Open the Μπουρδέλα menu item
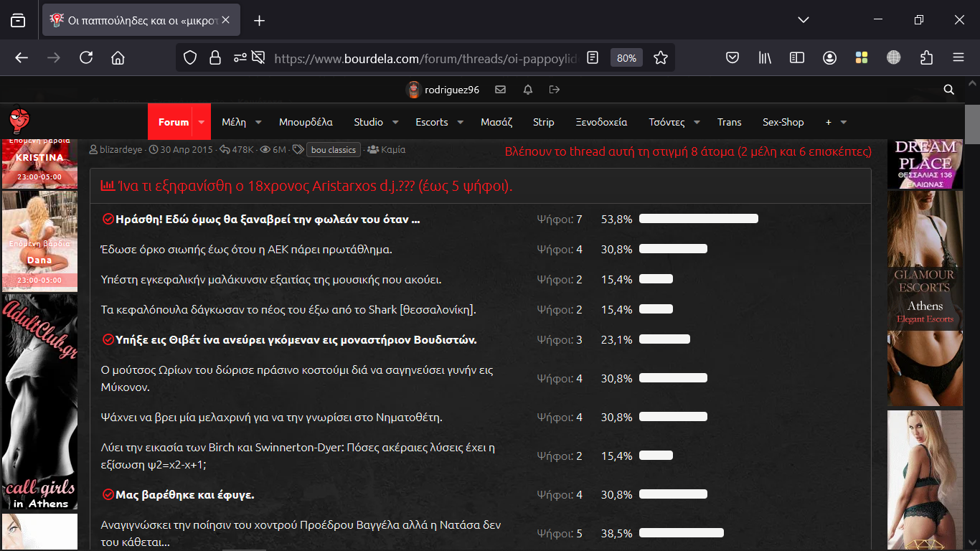 coord(306,122)
